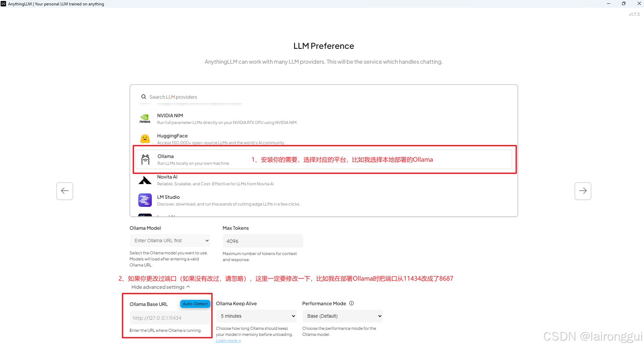Collapse Hide advanced settings
644x347 pixels.
coord(161,287)
